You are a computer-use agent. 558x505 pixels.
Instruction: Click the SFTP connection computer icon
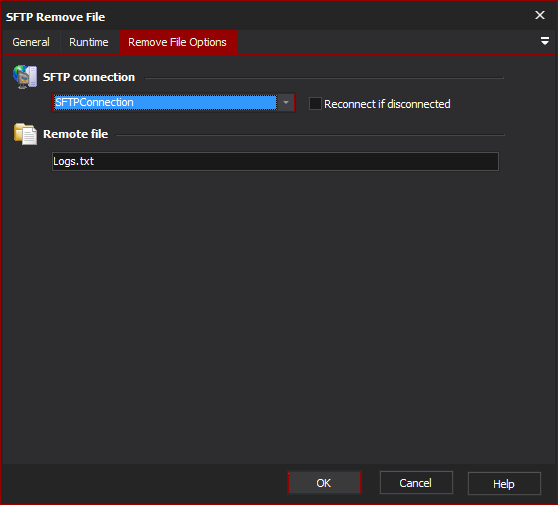25,77
